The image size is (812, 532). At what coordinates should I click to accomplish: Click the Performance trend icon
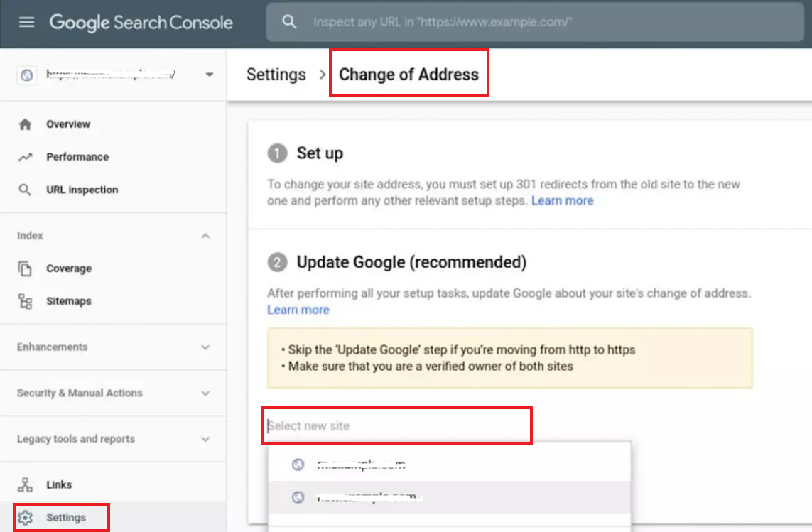pos(26,157)
